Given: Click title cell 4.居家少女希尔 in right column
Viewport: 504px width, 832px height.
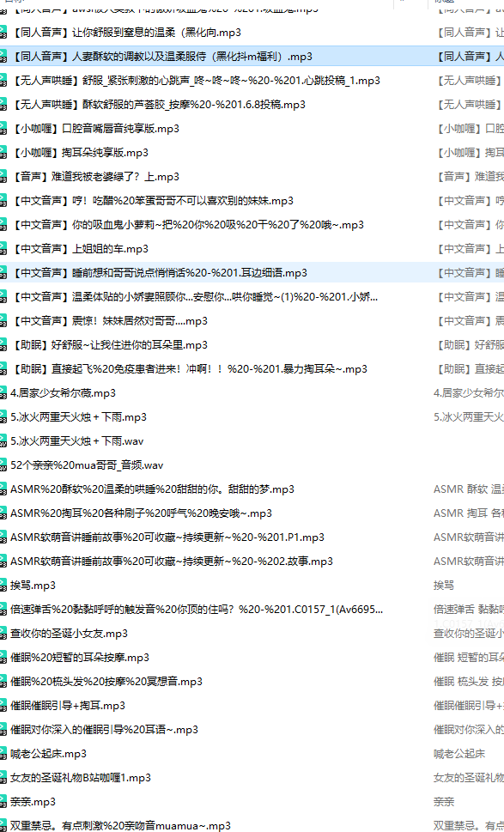Looking at the screenshot, I should click(x=469, y=393).
